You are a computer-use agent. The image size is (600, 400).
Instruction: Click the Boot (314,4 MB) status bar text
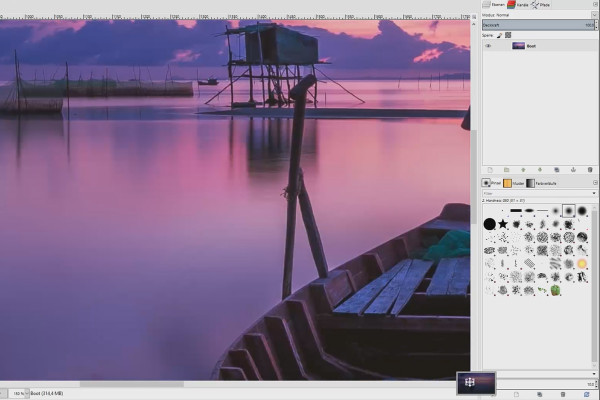(x=47, y=393)
